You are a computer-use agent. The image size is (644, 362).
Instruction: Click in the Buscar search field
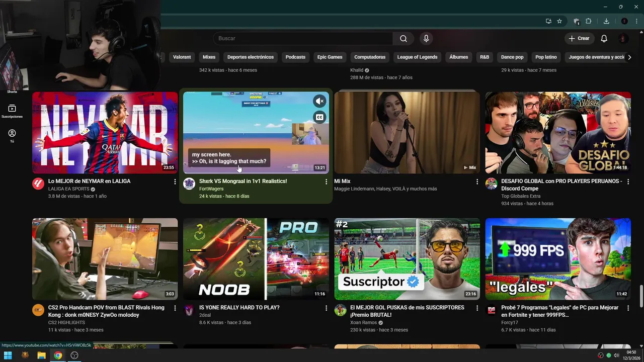pos(303,39)
